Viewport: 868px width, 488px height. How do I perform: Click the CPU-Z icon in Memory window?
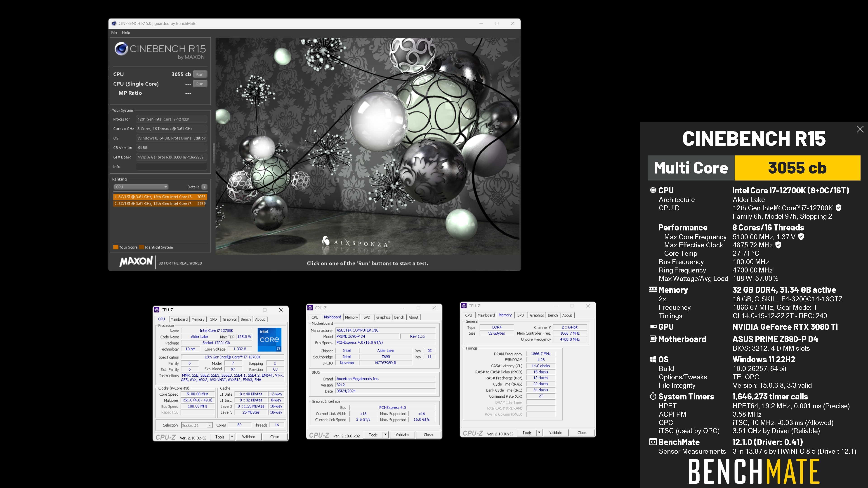tap(464, 306)
